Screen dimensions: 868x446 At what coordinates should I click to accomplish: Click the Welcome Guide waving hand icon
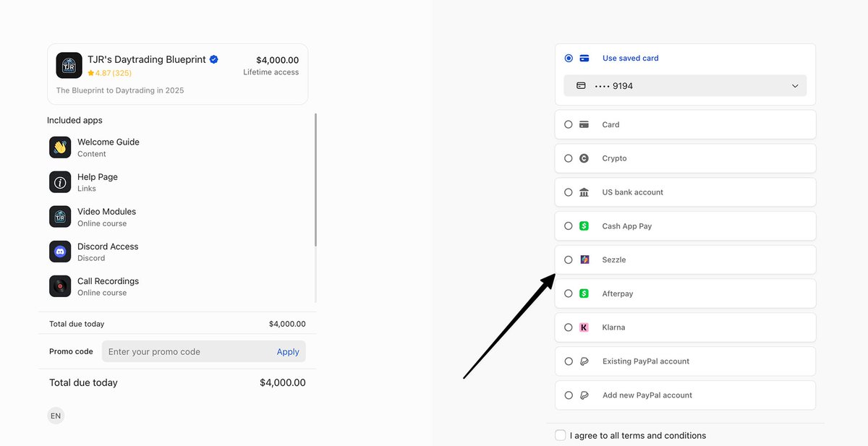(x=60, y=147)
